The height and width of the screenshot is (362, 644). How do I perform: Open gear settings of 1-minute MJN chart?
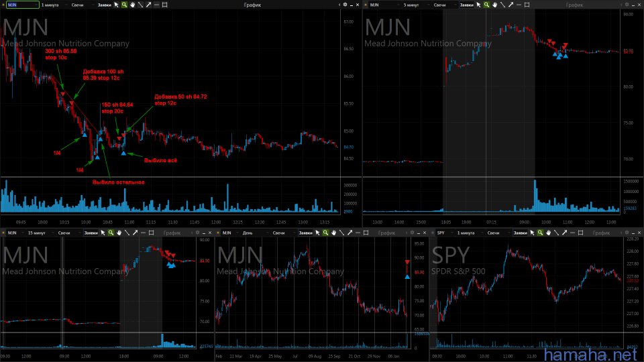(345, 5)
